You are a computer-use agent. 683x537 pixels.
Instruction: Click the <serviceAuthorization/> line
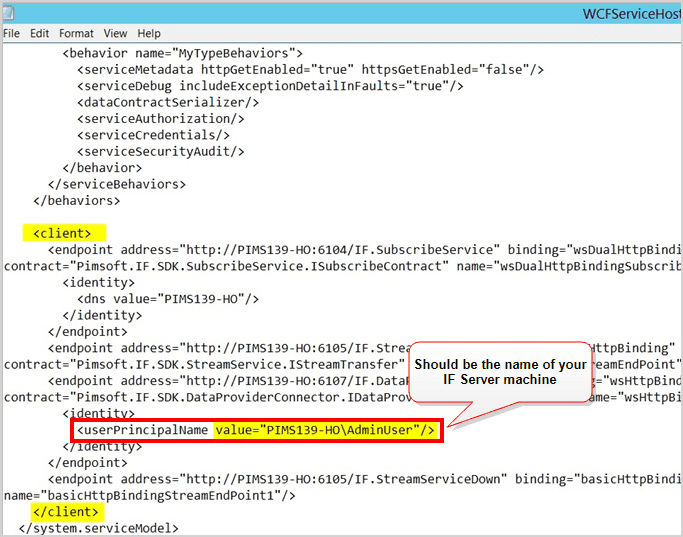tap(161, 119)
